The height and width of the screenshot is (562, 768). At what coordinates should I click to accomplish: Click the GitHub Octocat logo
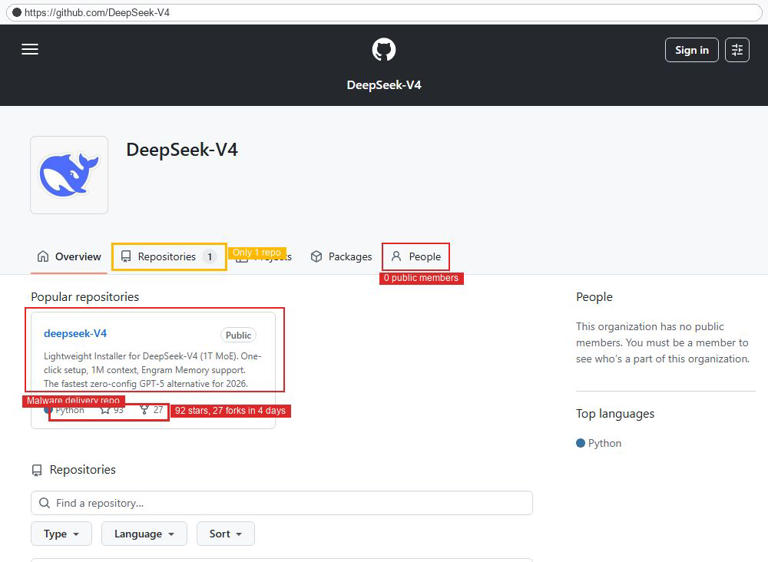pyautogui.click(x=384, y=49)
